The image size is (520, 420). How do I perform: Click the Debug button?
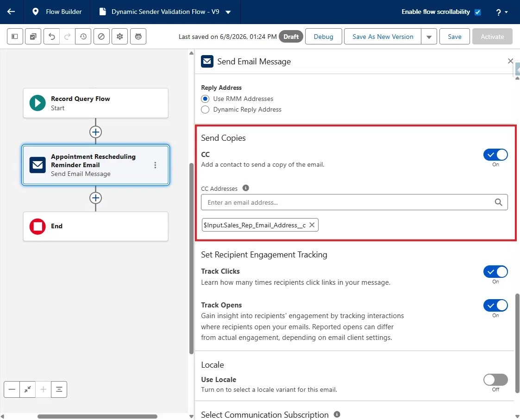pyautogui.click(x=323, y=37)
